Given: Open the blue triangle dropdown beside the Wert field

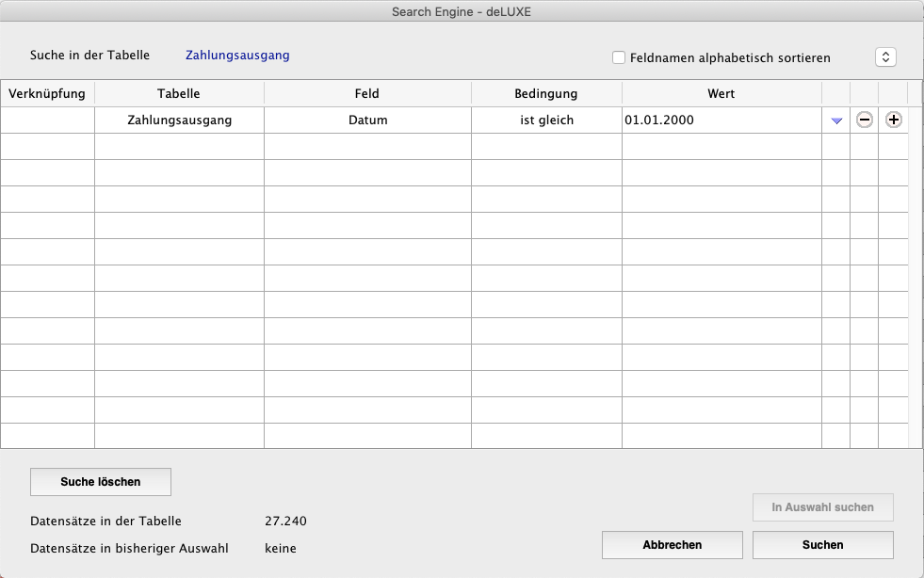Looking at the screenshot, I should (836, 120).
